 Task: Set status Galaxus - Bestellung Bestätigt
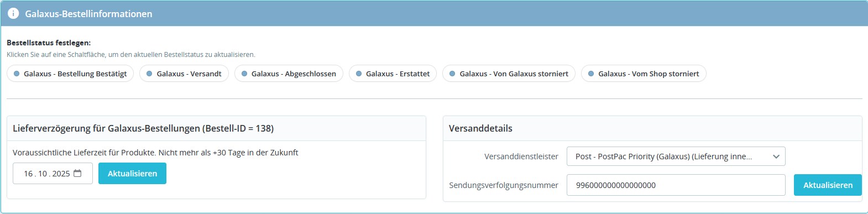point(70,74)
